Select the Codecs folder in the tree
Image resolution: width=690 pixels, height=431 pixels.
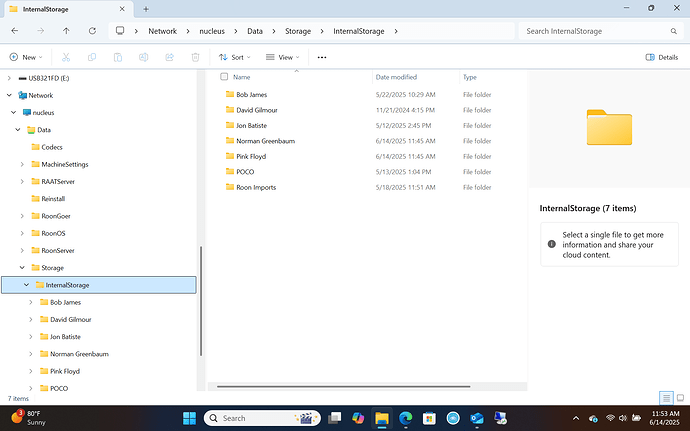coord(52,147)
